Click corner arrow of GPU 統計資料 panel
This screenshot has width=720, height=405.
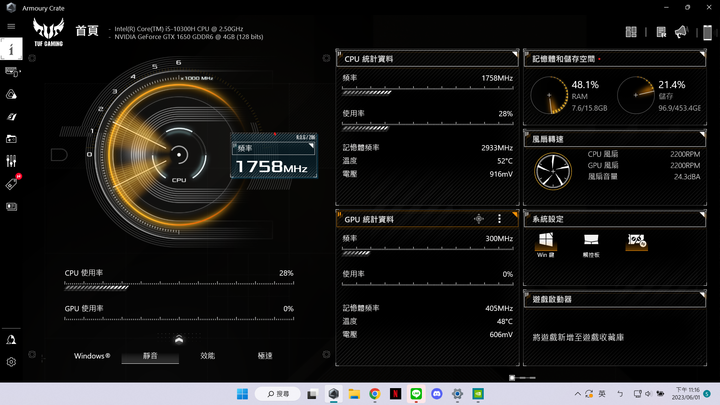click(515, 214)
